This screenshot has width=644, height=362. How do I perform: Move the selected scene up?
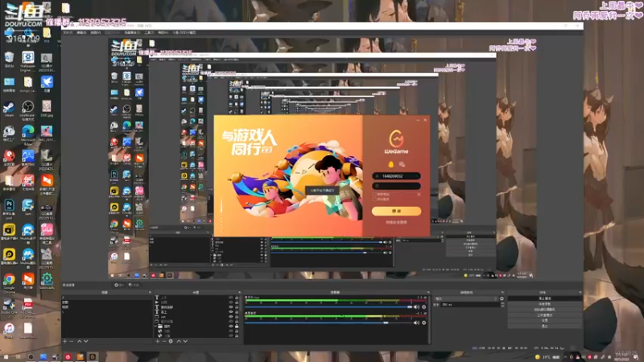coord(79,341)
